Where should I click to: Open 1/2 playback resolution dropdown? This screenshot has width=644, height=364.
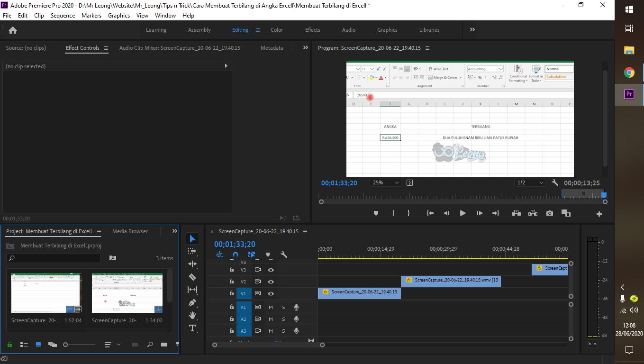coord(530,182)
